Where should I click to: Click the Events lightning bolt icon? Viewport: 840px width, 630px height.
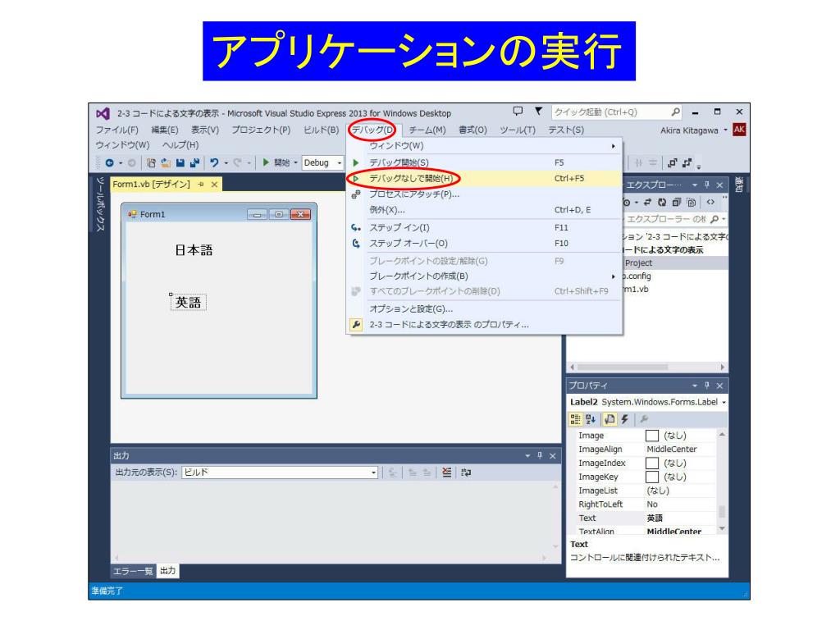coord(624,419)
